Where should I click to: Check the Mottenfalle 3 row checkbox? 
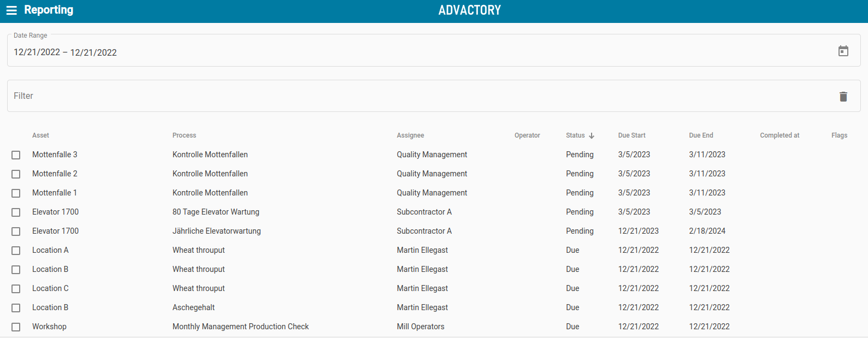click(16, 155)
